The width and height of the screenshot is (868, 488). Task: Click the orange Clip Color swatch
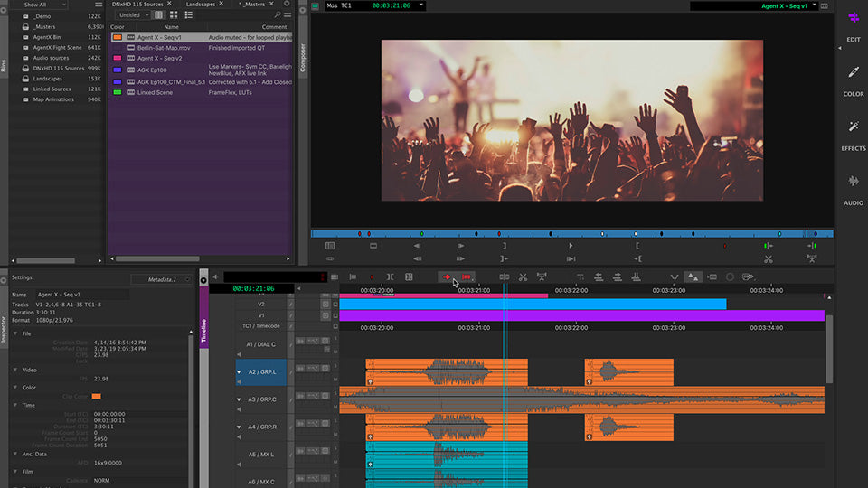[97, 396]
